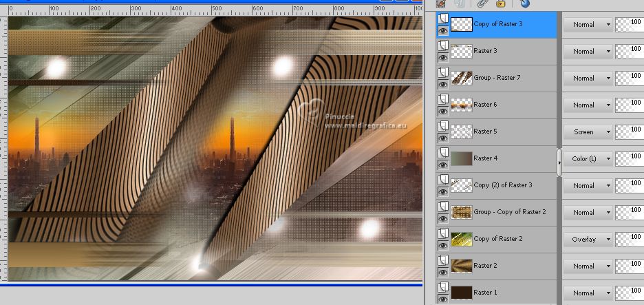Click the layer type icon of Group - Raster 7
Image resolution: width=644 pixels, height=305 pixels.
tap(443, 73)
